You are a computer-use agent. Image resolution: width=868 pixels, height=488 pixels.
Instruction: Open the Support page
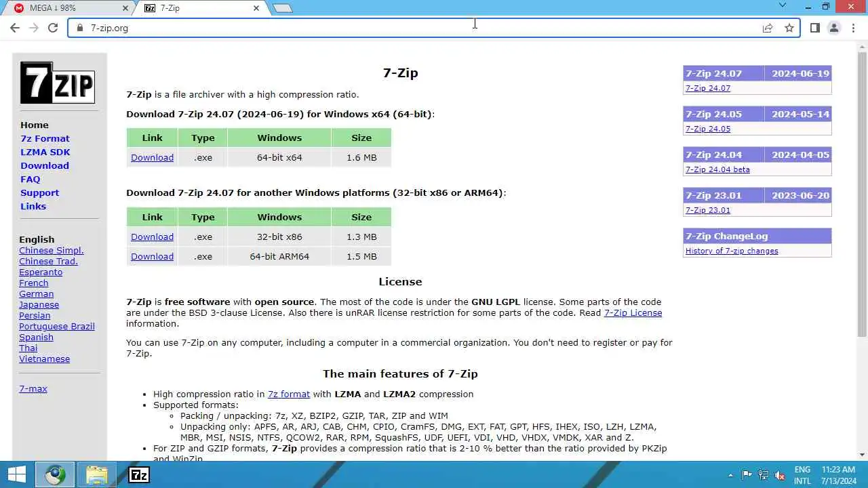39,192
